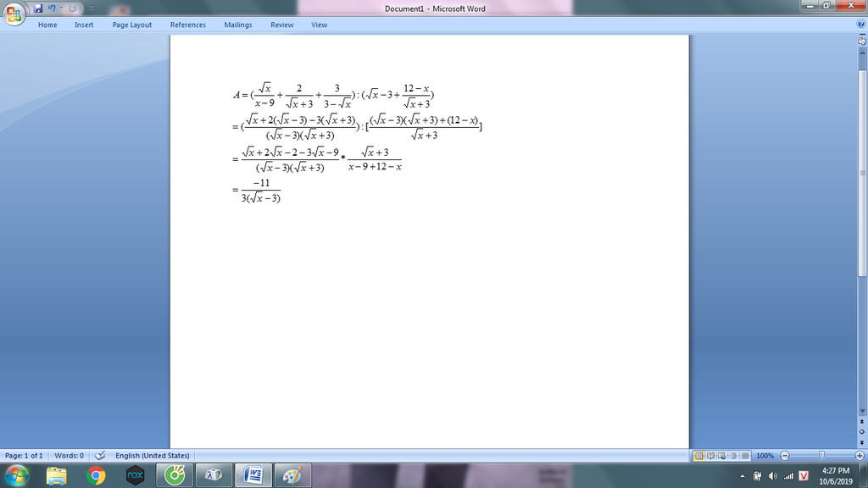This screenshot has height=488, width=868.
Task: Click the zoom slider handle
Action: (821, 455)
